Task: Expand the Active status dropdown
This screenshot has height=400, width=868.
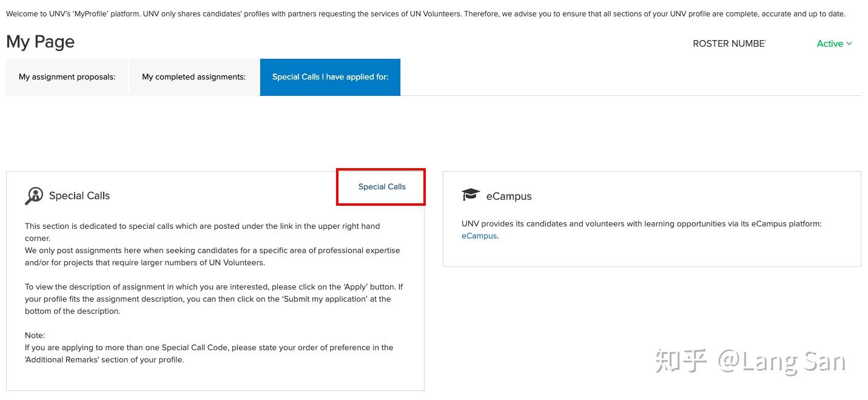Action: [x=835, y=44]
